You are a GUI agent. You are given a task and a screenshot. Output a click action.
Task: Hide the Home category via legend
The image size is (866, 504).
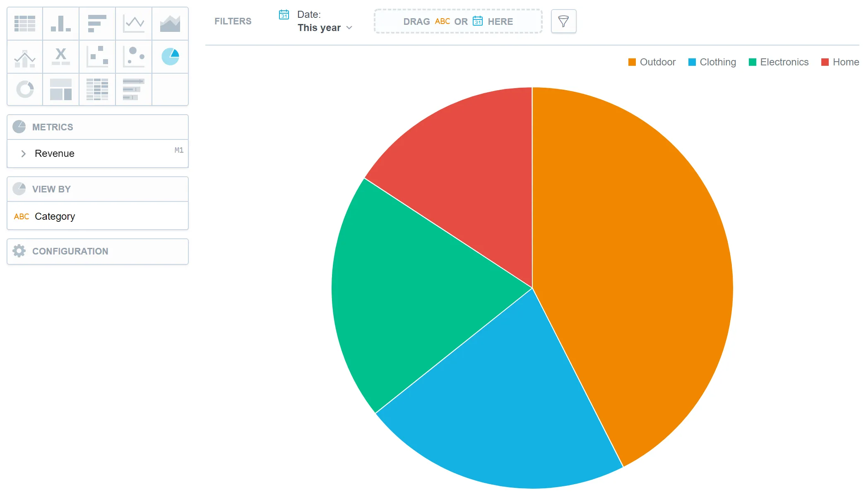(840, 62)
